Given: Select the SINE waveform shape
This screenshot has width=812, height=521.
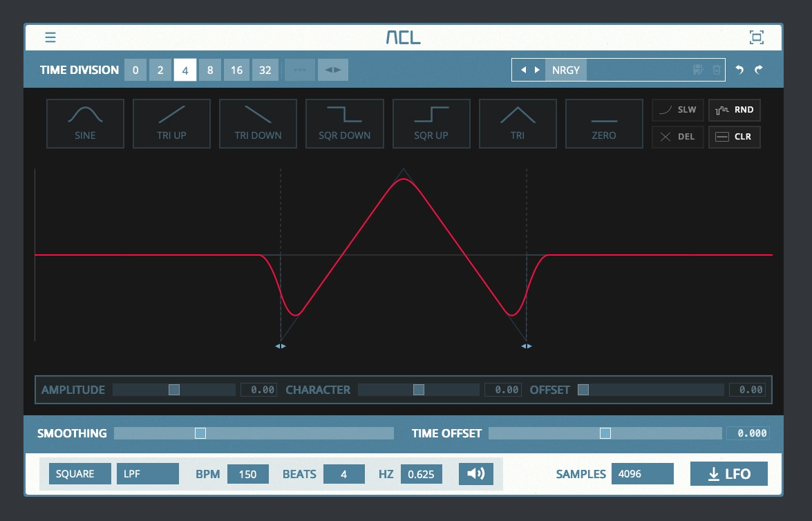Looking at the screenshot, I should click(x=85, y=124).
